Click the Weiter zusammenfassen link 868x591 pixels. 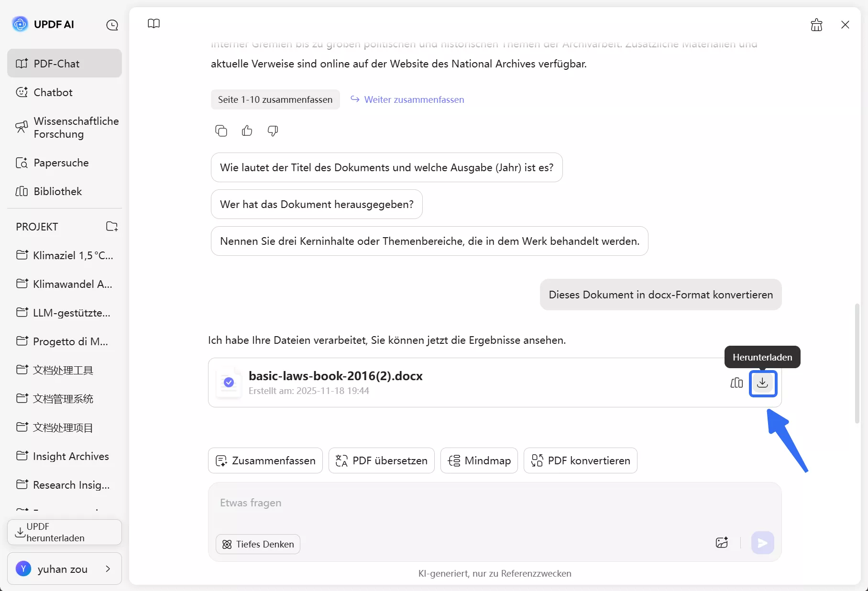(x=414, y=99)
